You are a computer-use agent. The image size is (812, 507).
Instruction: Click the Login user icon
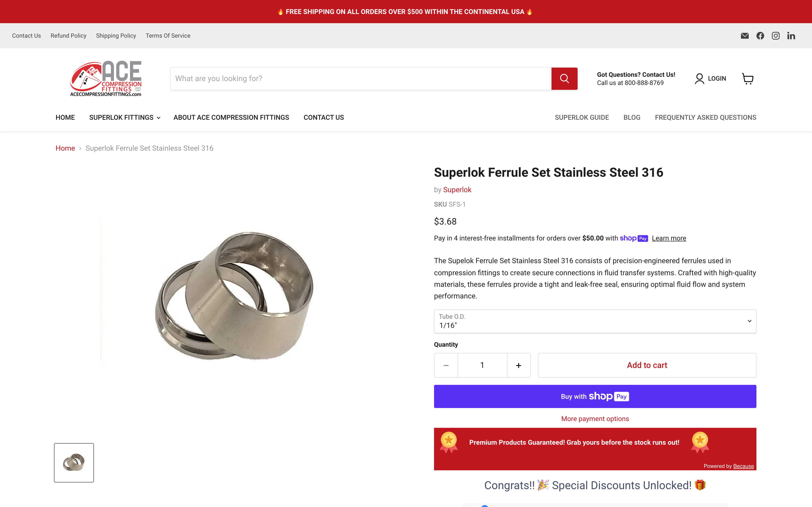point(700,79)
